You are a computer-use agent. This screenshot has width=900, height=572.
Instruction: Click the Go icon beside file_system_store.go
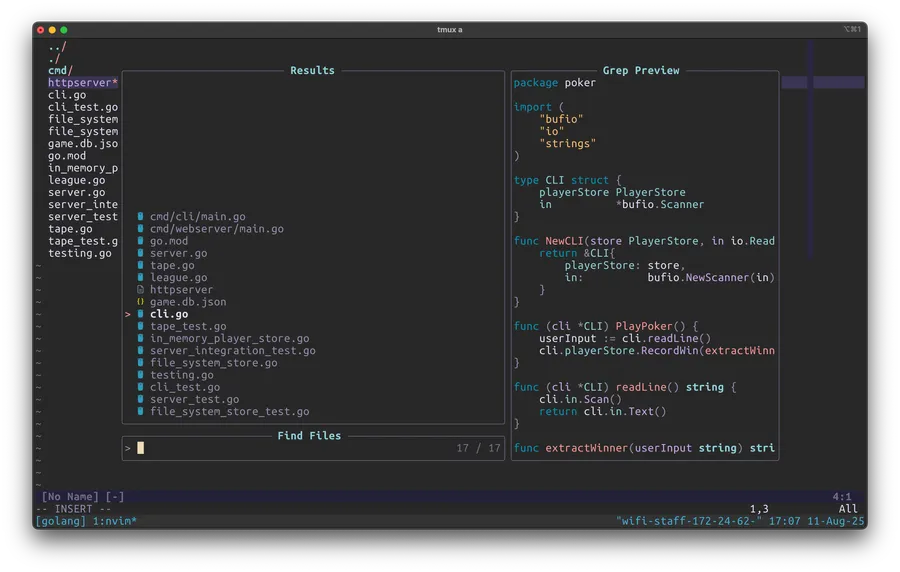(x=140, y=363)
